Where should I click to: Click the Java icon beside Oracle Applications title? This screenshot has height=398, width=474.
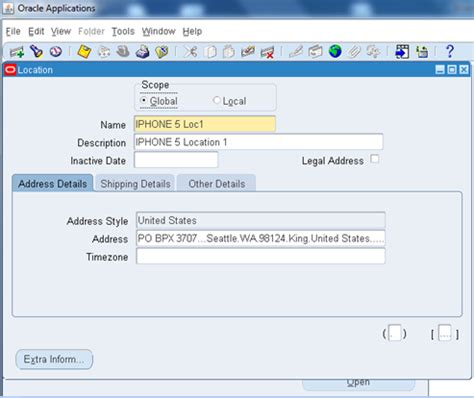[8, 8]
